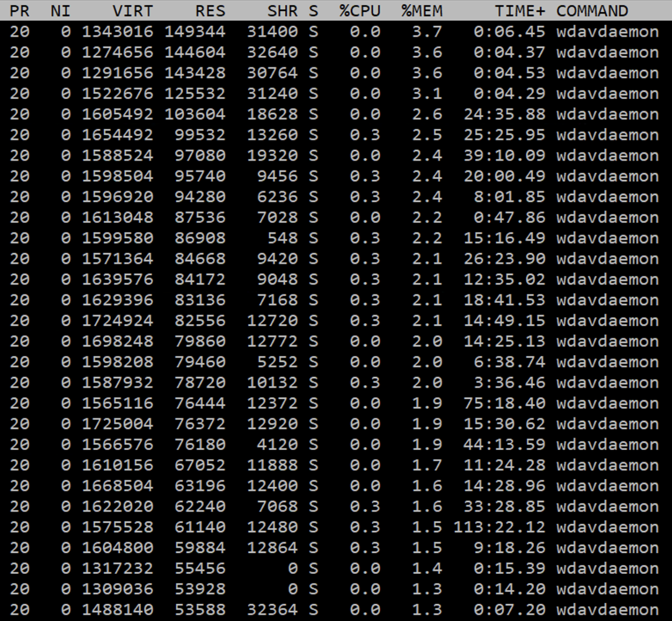This screenshot has width=672, height=621.
Task: Select RES value 67052
Action: (x=200, y=465)
